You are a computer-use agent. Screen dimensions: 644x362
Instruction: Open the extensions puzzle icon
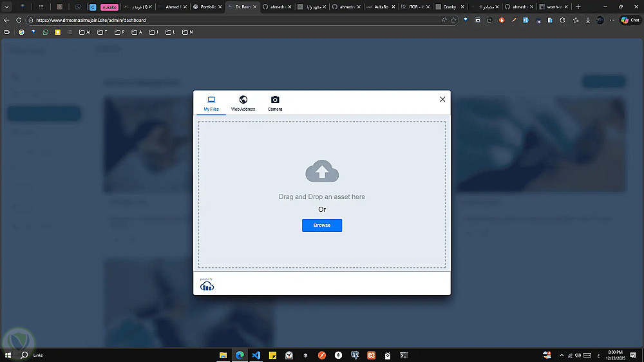click(562, 20)
